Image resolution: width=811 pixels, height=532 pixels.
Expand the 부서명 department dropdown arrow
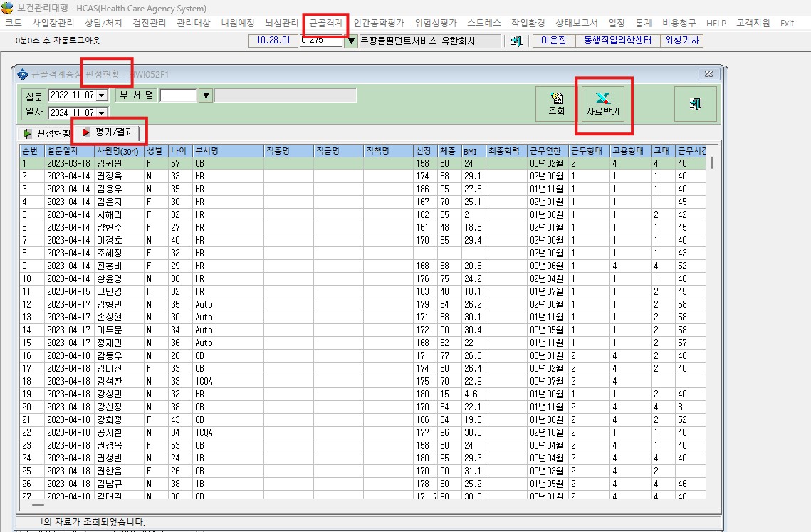click(206, 95)
